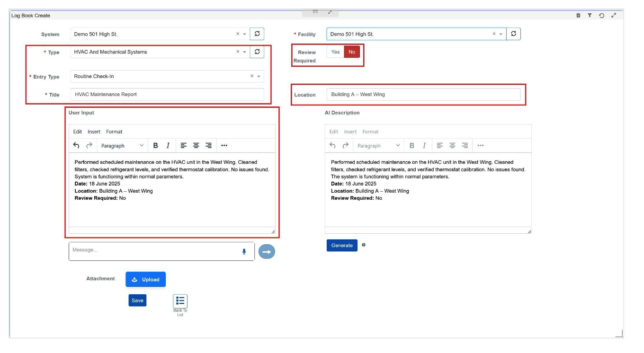This screenshot has height=353, width=644.
Task: Toggle italic in User Input editor
Action: pyautogui.click(x=168, y=146)
